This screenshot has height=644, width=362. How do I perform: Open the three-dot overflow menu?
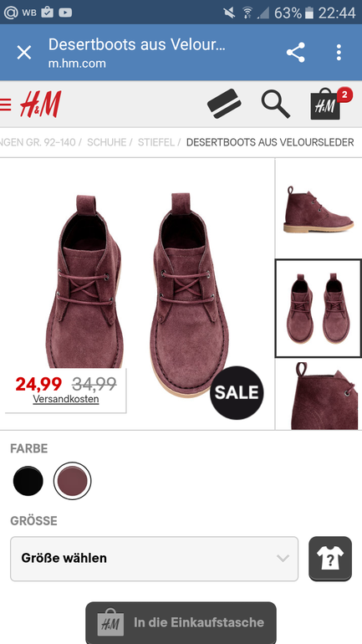[x=339, y=53]
